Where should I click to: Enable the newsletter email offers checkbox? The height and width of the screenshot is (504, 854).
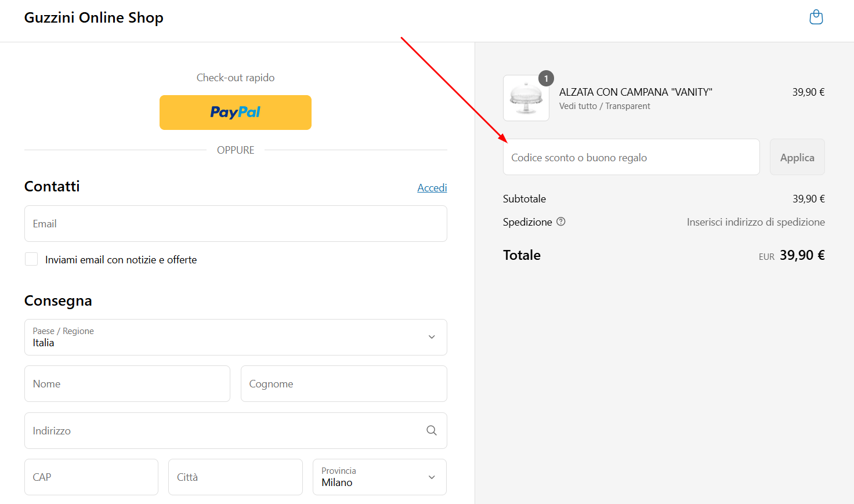click(x=31, y=259)
